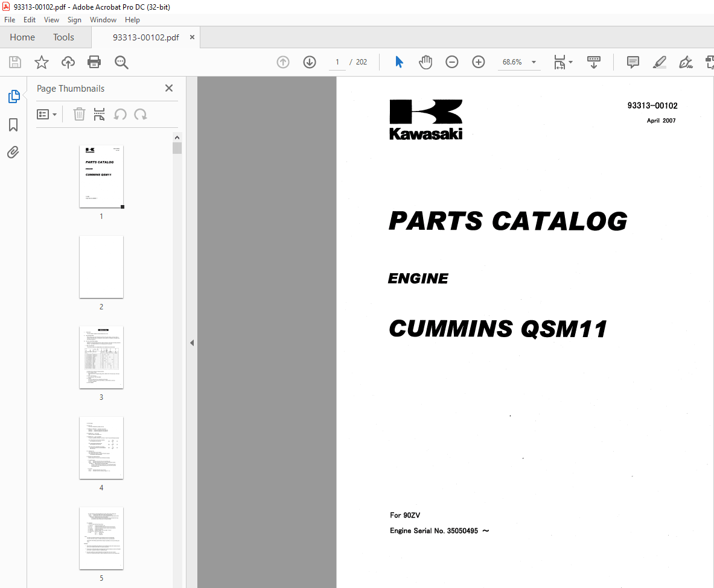Delete the selected page thumbnail

[79, 114]
